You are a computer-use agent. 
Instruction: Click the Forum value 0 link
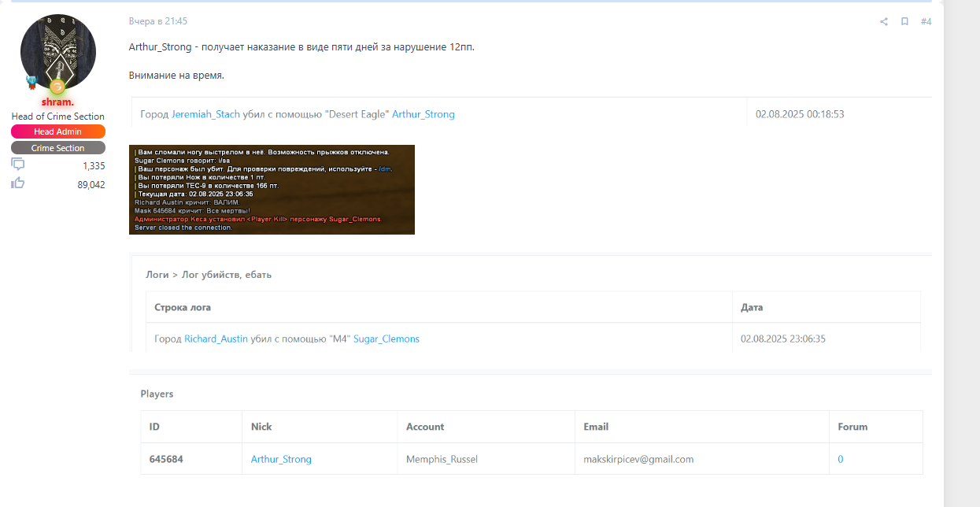point(840,459)
